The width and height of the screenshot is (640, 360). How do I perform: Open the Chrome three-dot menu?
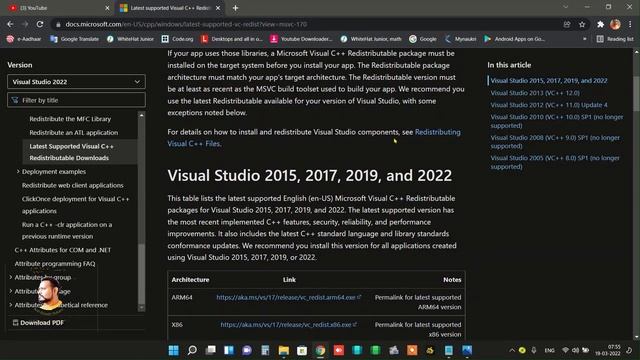click(x=630, y=24)
